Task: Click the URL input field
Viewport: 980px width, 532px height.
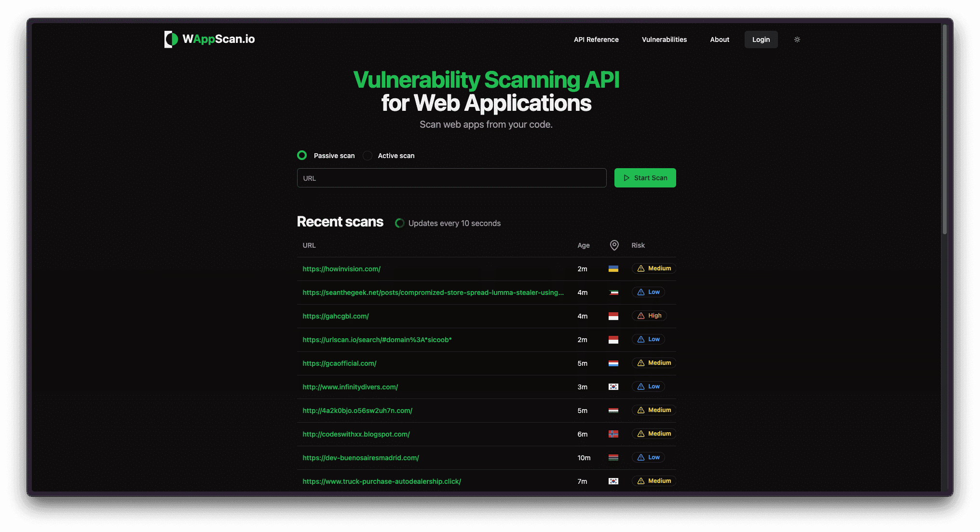Action: click(451, 177)
